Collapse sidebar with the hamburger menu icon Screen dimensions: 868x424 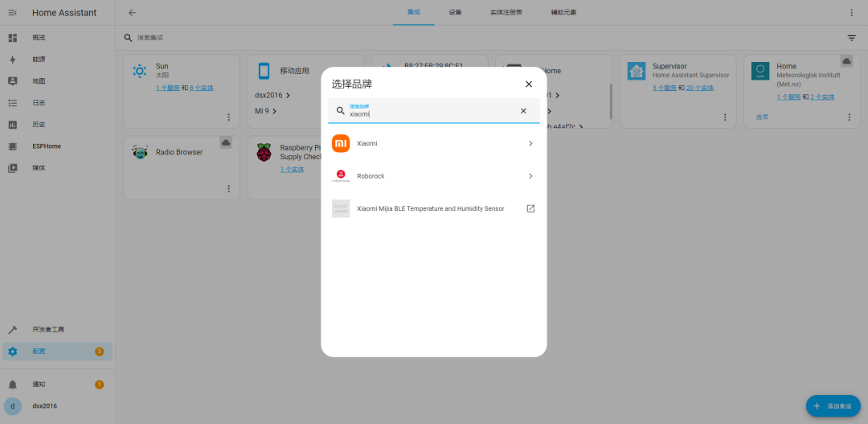tap(13, 12)
